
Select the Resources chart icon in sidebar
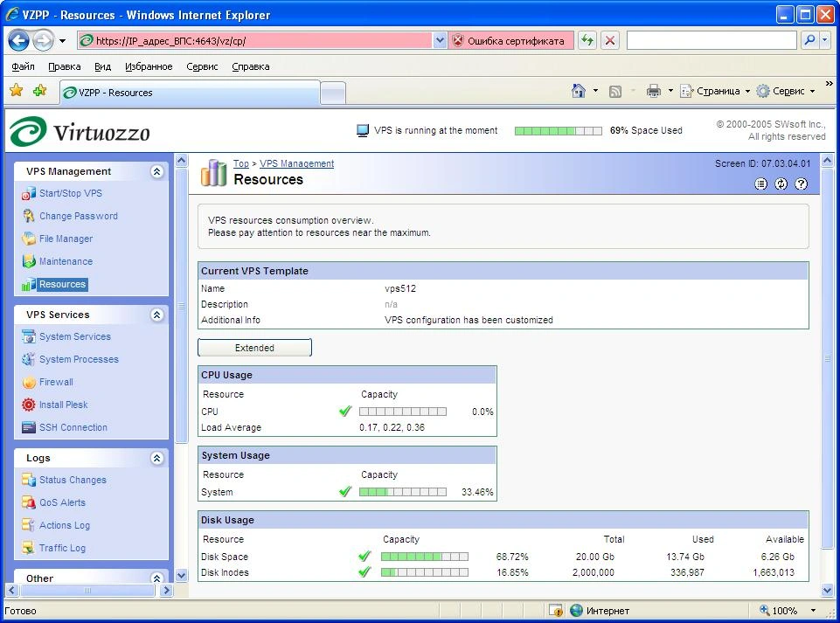click(x=28, y=285)
